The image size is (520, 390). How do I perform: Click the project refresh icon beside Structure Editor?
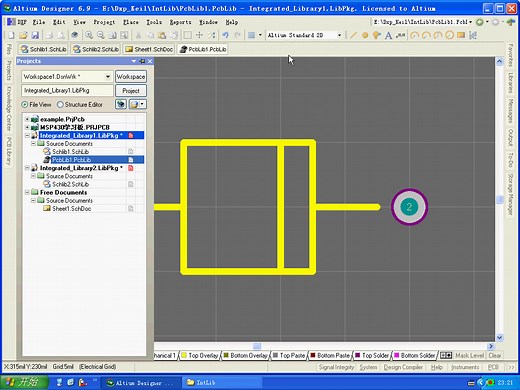(x=121, y=104)
